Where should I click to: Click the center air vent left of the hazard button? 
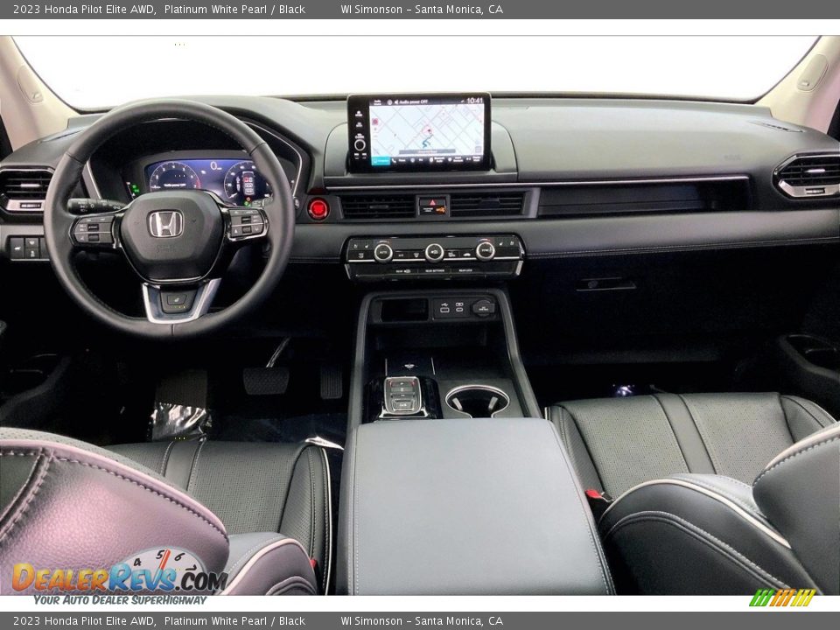coord(378,206)
